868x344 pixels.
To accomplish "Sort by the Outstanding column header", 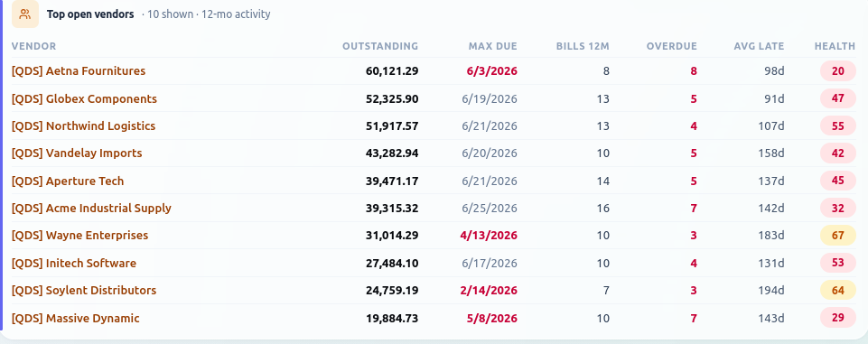I will pyautogui.click(x=380, y=46).
